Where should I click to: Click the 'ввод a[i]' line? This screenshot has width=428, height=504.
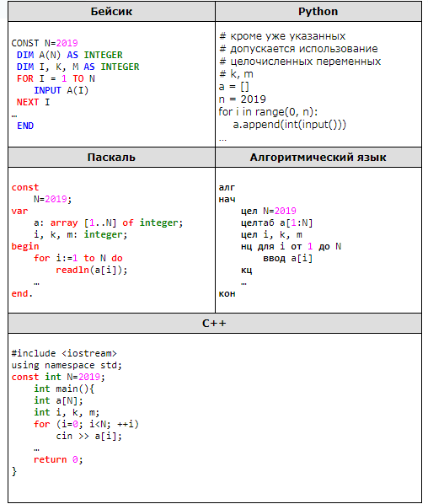288,259
